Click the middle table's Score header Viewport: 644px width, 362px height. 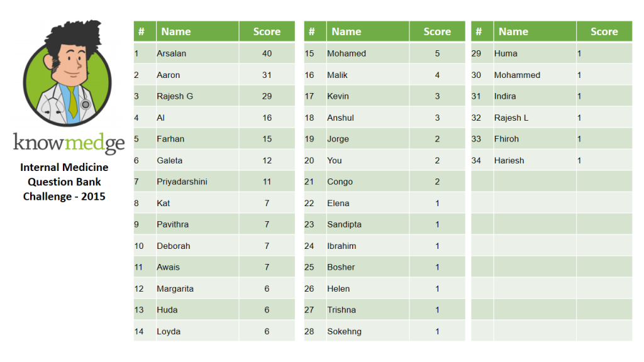pos(437,31)
